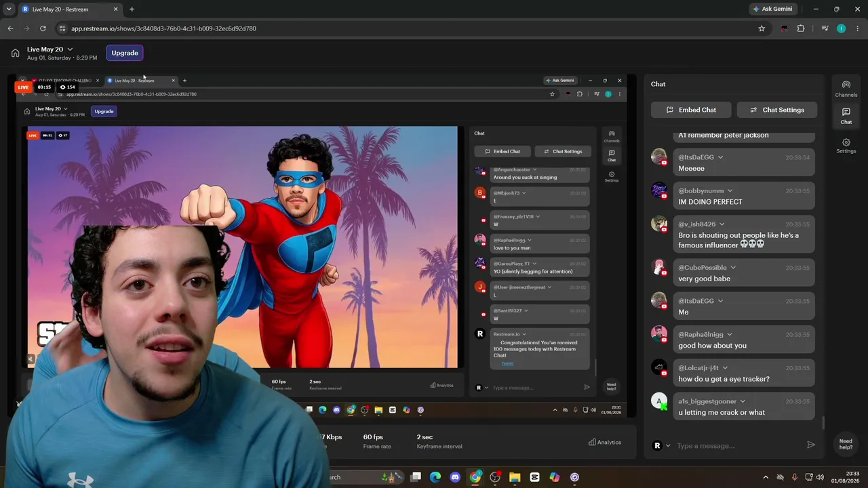The width and height of the screenshot is (868, 488).
Task: Open Chat Settings
Action: pyautogui.click(x=776, y=110)
